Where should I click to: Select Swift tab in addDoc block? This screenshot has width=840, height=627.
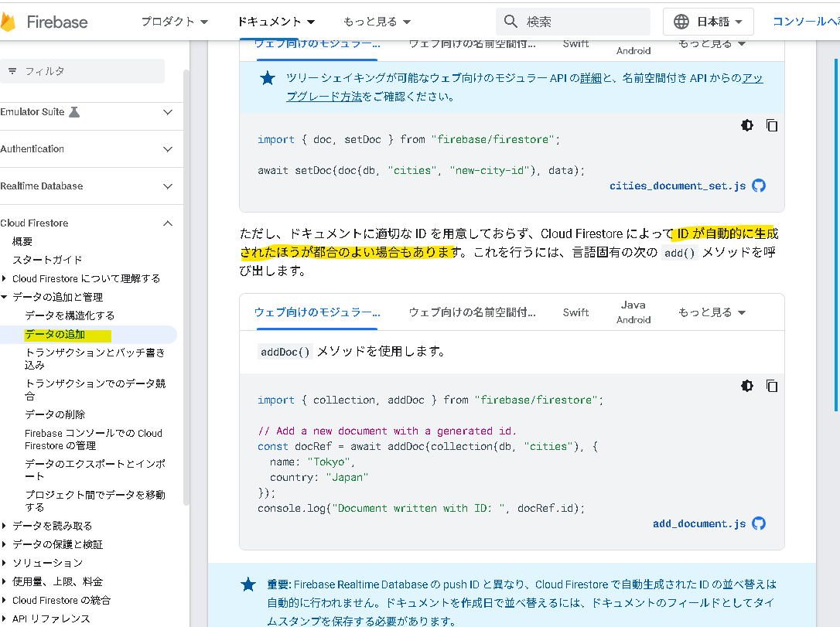click(x=576, y=312)
